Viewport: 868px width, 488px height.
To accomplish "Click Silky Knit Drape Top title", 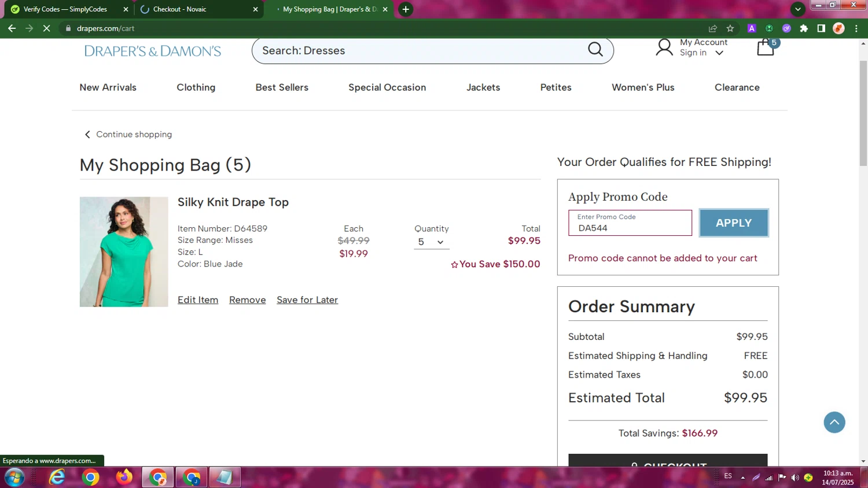I will [233, 202].
